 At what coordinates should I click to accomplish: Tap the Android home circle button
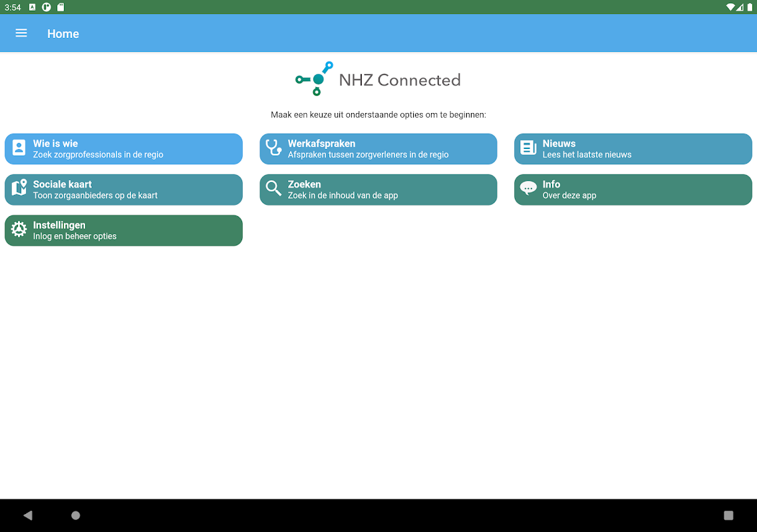[76, 515]
